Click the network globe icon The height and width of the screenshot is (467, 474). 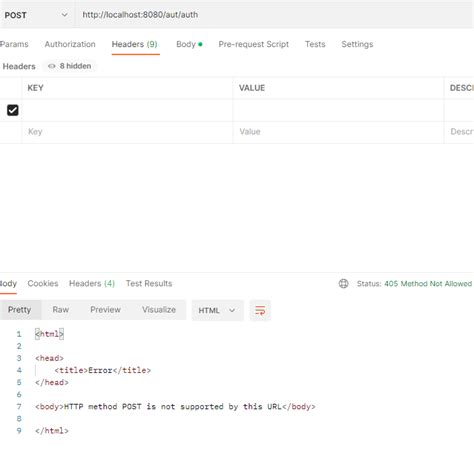tap(343, 284)
